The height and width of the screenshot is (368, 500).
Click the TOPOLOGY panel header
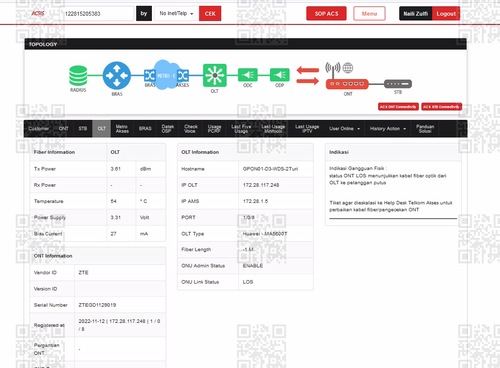click(245, 44)
